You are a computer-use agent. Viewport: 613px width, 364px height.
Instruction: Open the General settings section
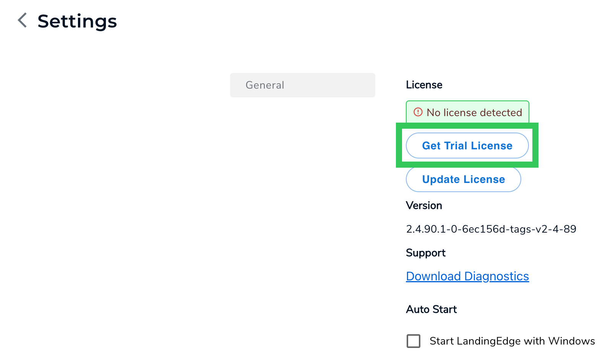[302, 85]
